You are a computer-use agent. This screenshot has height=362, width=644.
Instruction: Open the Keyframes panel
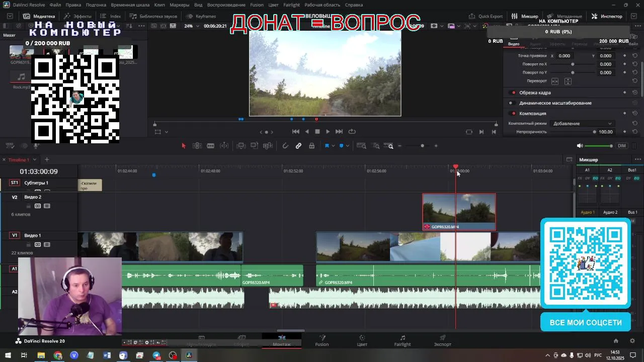coord(201,16)
